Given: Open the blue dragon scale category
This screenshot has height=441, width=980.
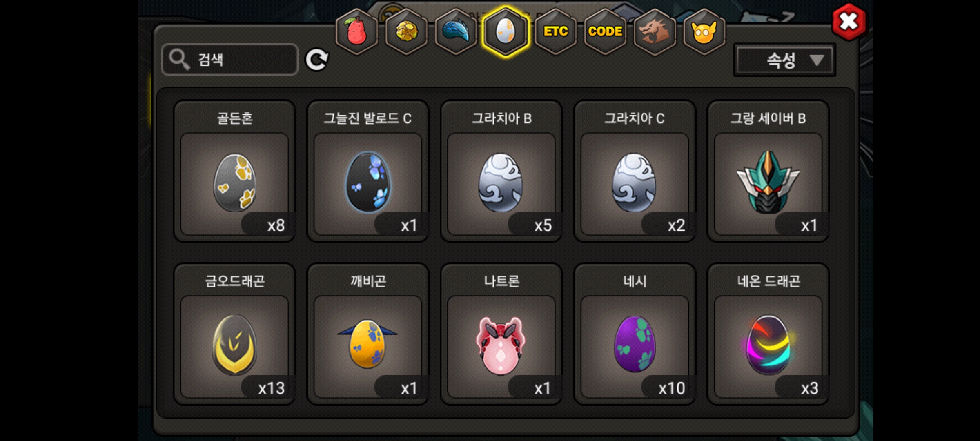Looking at the screenshot, I should (x=456, y=31).
